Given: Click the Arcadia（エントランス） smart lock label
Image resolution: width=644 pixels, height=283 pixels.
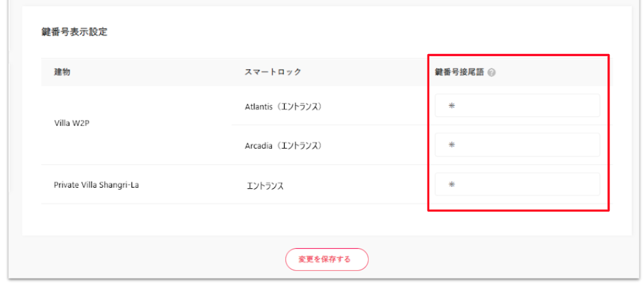Looking at the screenshot, I should click(282, 146).
